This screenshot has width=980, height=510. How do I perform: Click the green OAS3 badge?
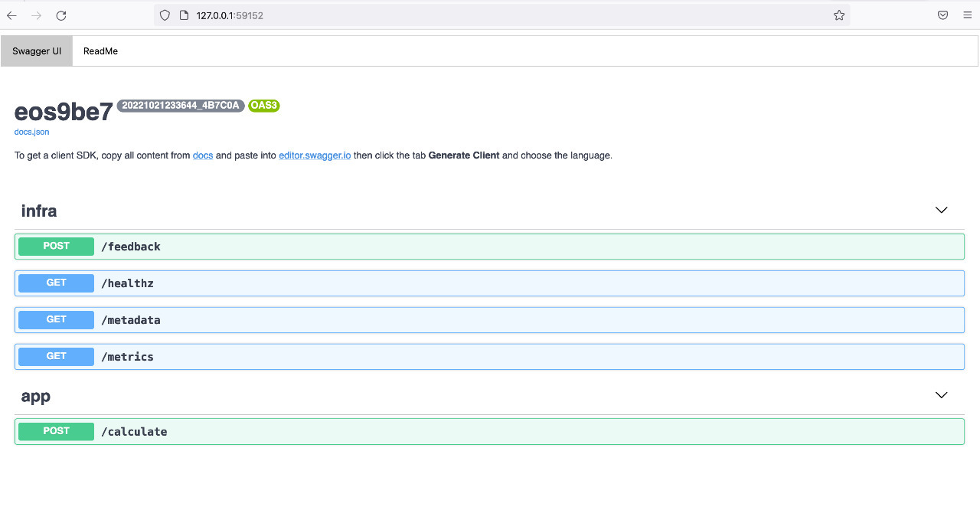[263, 106]
